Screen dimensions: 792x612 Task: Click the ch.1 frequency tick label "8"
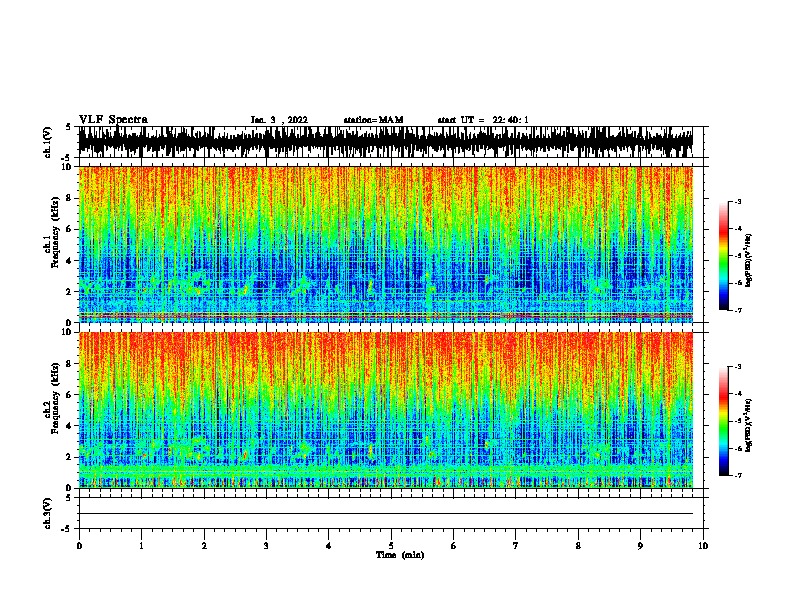click(69, 198)
